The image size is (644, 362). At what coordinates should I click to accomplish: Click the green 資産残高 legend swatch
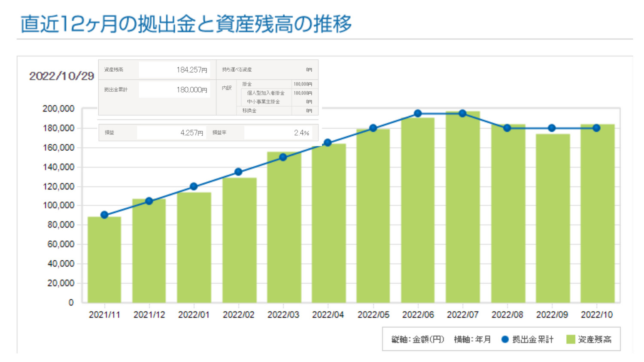click(571, 339)
